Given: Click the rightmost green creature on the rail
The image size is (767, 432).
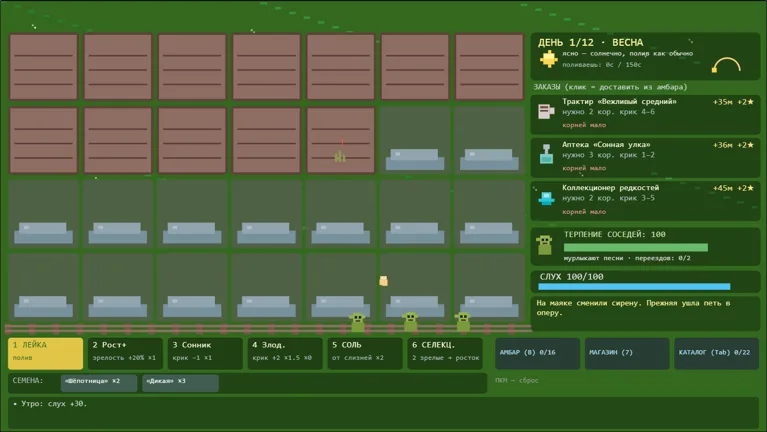Looking at the screenshot, I should [x=462, y=321].
